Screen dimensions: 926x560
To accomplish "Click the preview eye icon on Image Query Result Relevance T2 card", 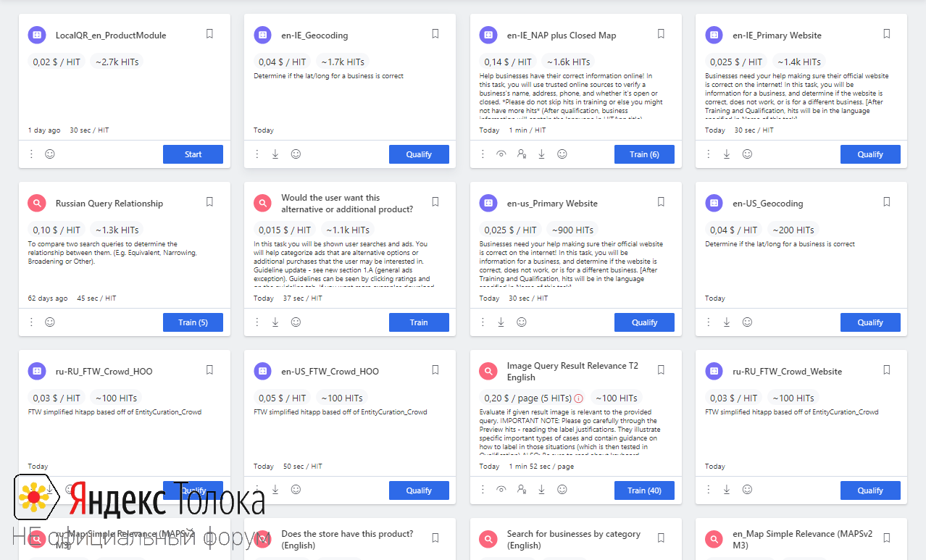I will pyautogui.click(x=501, y=490).
